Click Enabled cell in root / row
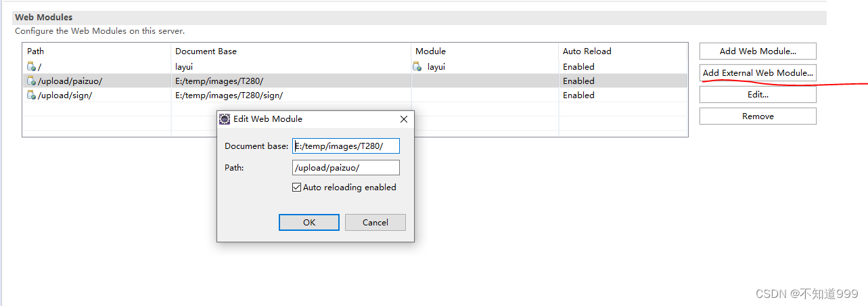The width and height of the screenshot is (868, 306). tap(578, 67)
